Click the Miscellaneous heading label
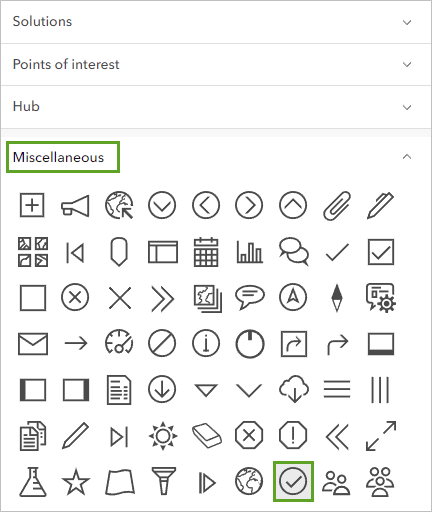The image size is (432, 512). point(58,157)
